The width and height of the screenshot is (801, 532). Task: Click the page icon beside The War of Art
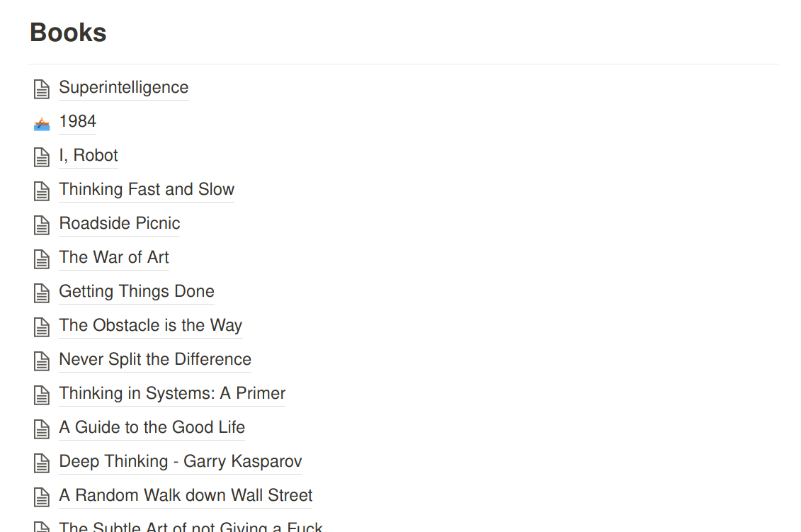42,259
